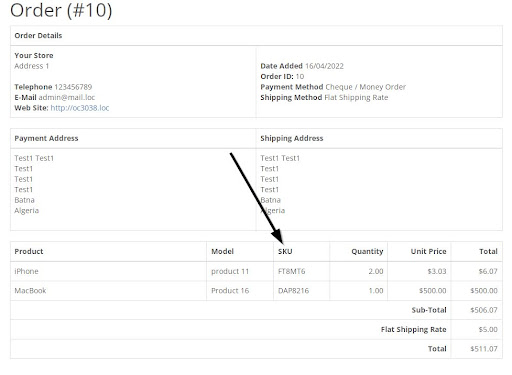Select the Product column header

[29, 251]
